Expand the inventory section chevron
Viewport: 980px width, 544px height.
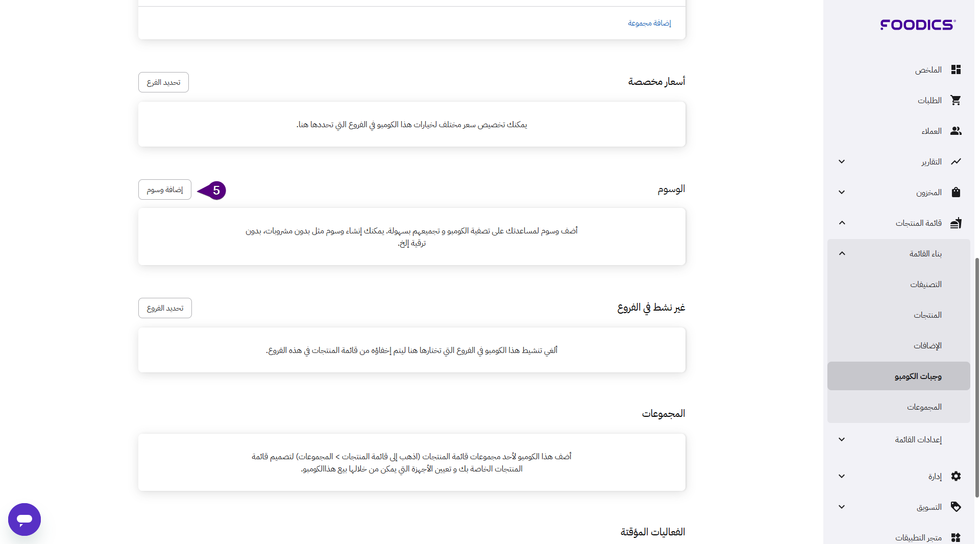[x=842, y=193]
